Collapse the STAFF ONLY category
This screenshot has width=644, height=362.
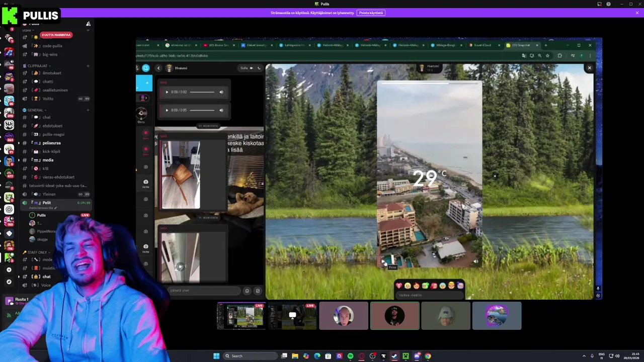(x=37, y=252)
